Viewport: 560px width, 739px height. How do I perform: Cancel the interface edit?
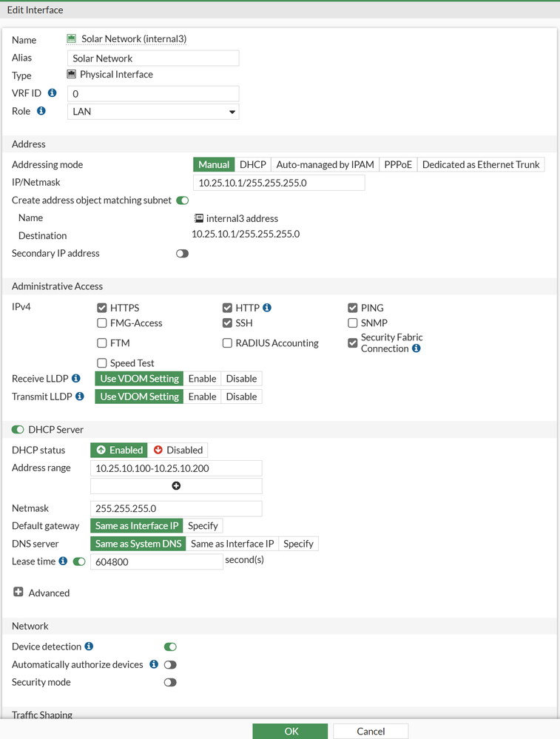(x=371, y=731)
